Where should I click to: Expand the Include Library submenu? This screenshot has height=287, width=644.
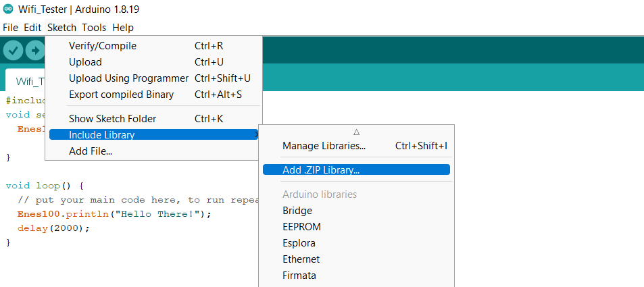153,134
